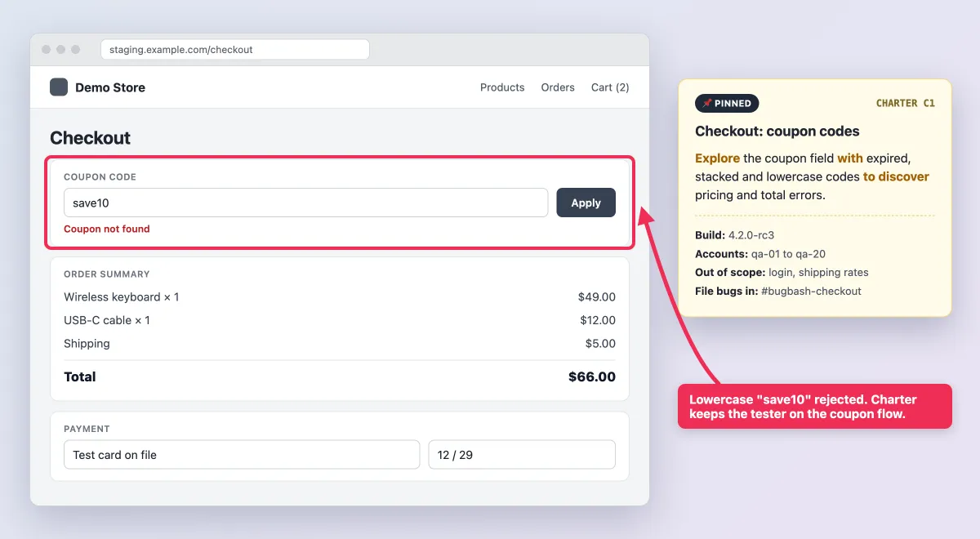Click the 'USB-C cable × 1' line item
The image size is (980, 539).
point(107,320)
